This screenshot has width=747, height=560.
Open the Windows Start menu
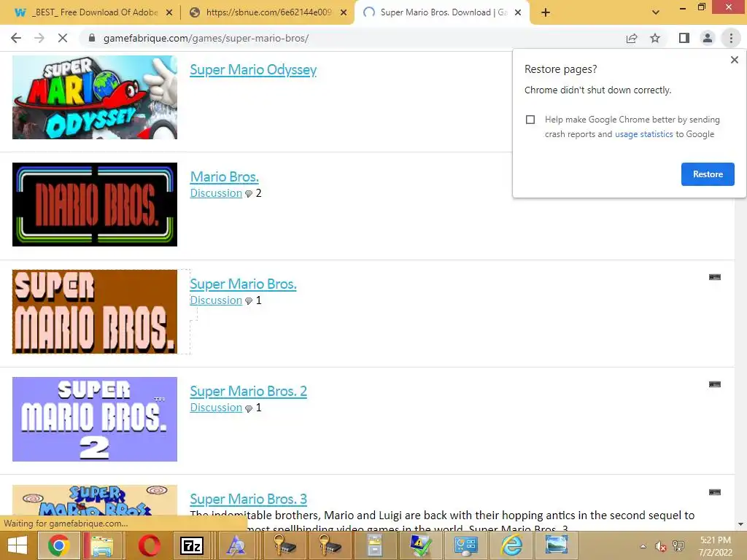pos(18,545)
